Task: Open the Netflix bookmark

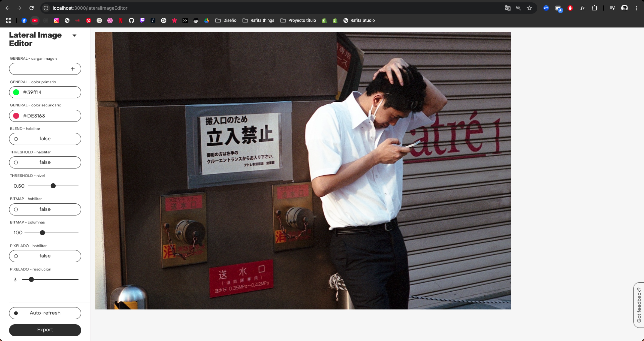Action: click(x=121, y=20)
